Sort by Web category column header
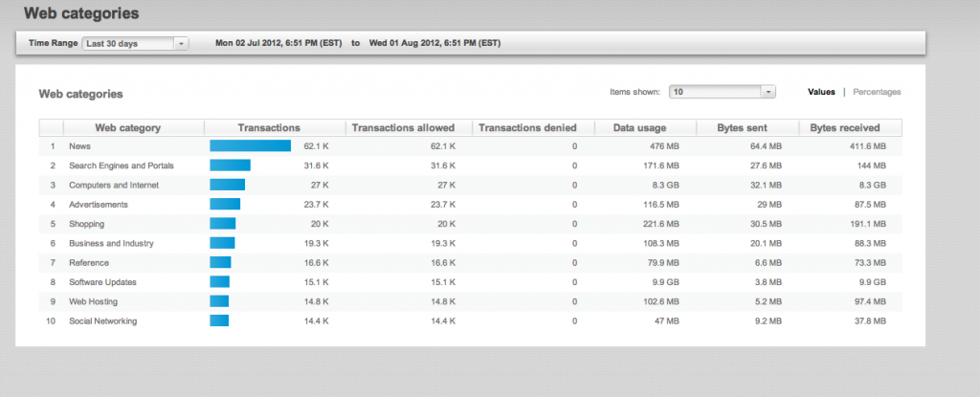The width and height of the screenshot is (980, 397). coord(127,128)
